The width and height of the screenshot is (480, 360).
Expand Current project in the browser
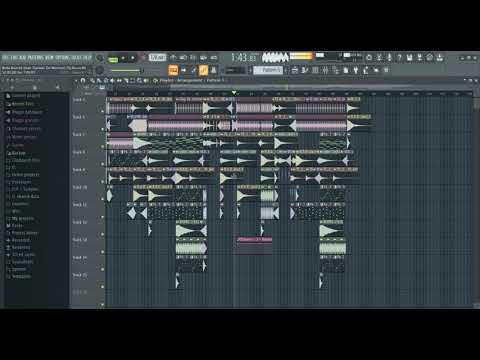[x=23, y=96]
